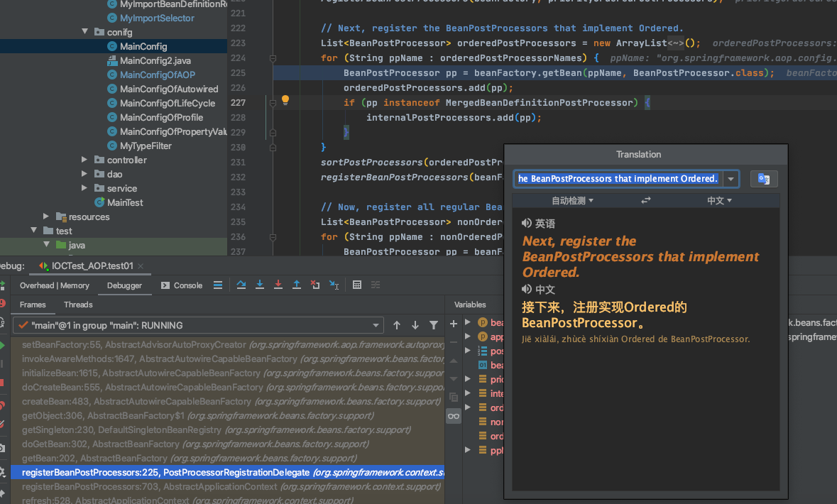Screen dimensions: 837x504
Task: Click the Step Out icon
Action: point(297,285)
